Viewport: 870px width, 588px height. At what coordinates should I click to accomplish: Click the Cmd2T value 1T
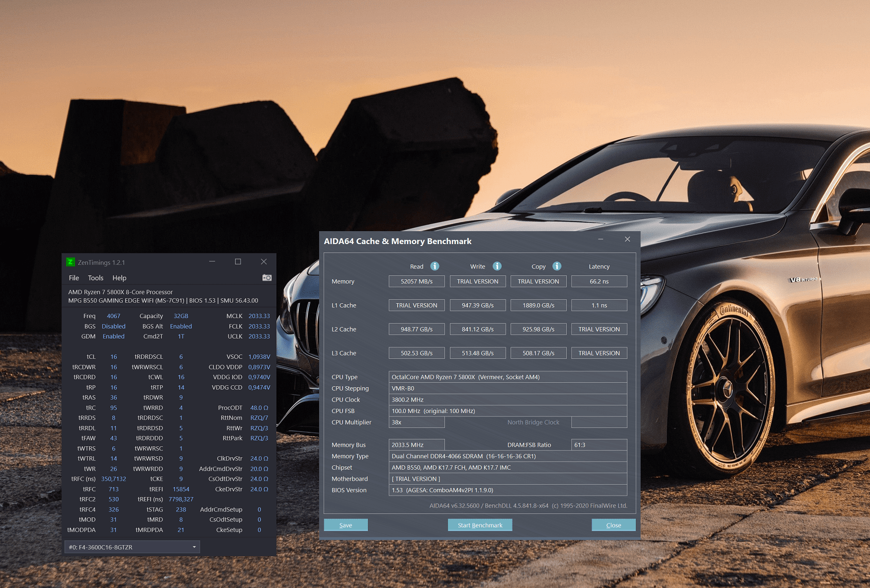click(x=181, y=336)
